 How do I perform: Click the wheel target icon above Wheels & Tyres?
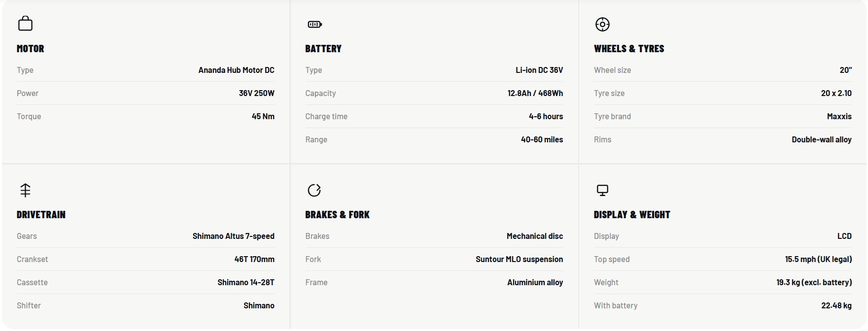602,24
